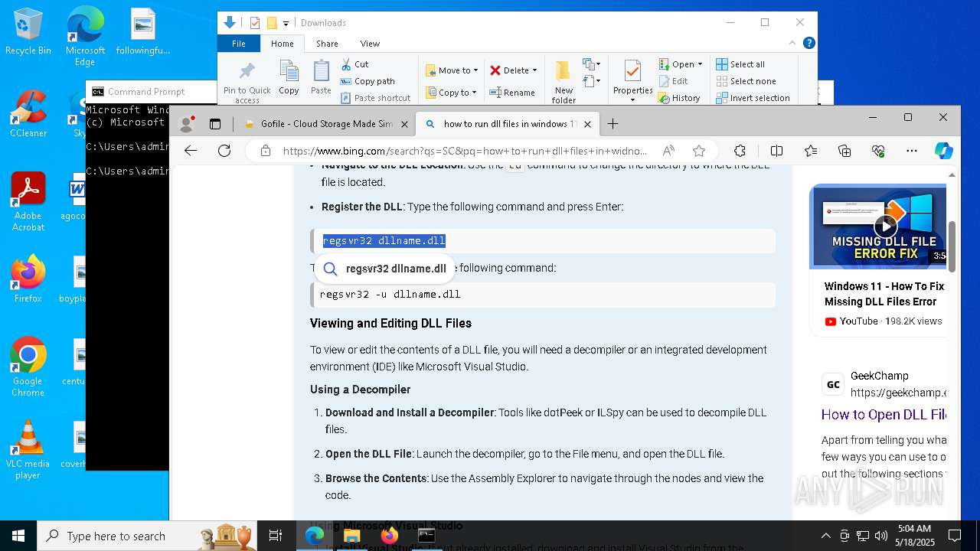The width and height of the screenshot is (980, 551).
Task: Switch to Share ribbon tab
Action: 327,44
